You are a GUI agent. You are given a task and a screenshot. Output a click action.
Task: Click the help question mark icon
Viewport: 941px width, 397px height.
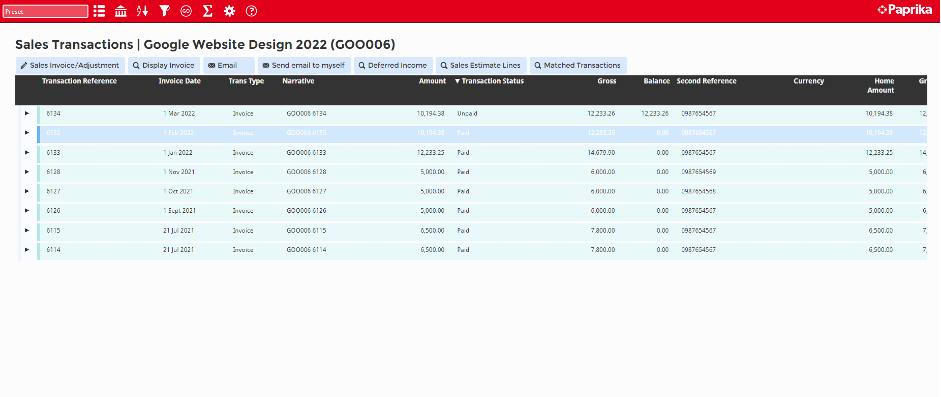pos(251,11)
